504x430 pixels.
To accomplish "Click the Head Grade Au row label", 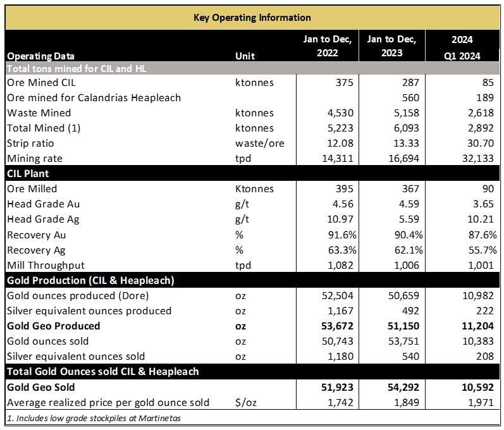I will pos(44,204).
